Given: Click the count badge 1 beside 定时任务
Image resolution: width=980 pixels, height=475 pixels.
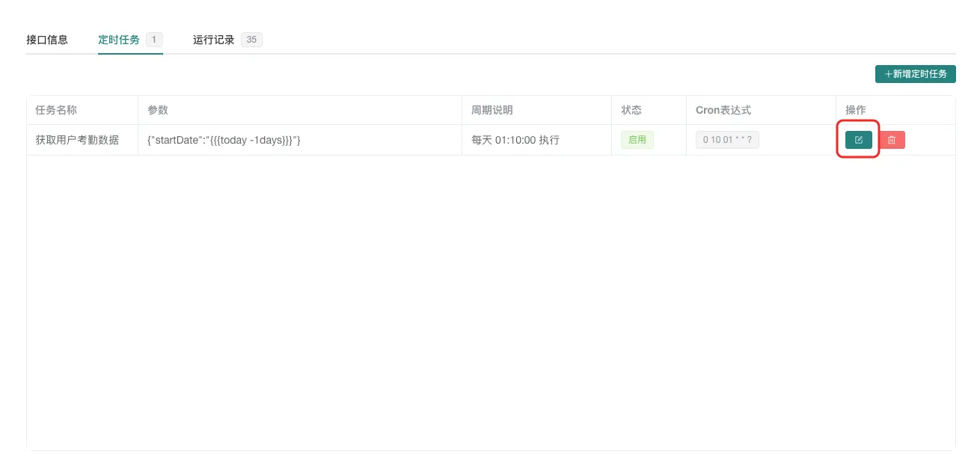Looking at the screenshot, I should (154, 40).
